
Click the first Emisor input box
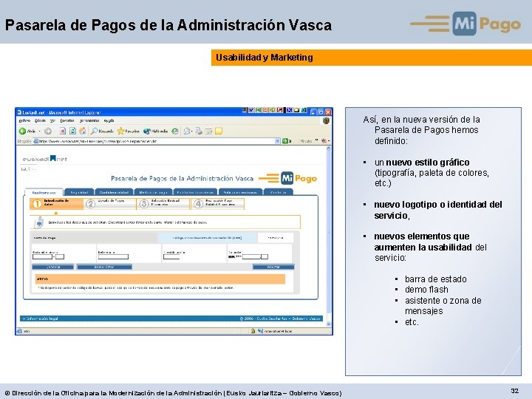coord(42,257)
